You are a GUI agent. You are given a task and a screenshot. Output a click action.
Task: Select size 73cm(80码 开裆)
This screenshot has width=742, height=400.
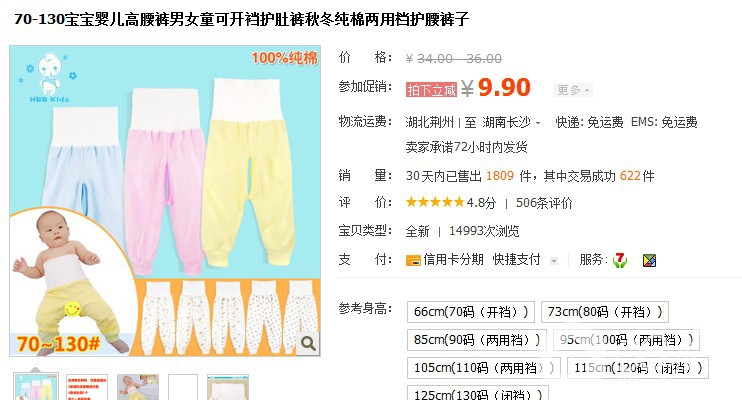[x=605, y=312]
